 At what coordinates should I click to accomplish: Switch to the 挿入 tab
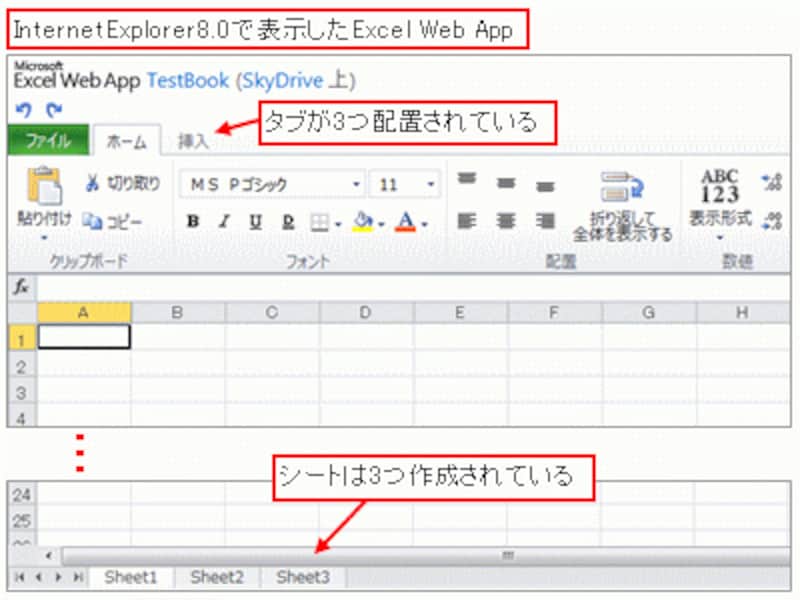pyautogui.click(x=193, y=141)
